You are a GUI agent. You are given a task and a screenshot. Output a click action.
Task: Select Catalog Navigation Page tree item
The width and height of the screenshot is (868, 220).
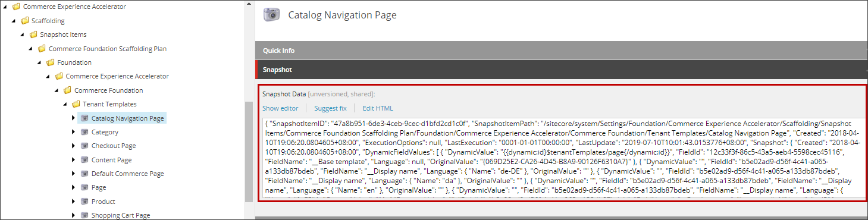(127, 118)
